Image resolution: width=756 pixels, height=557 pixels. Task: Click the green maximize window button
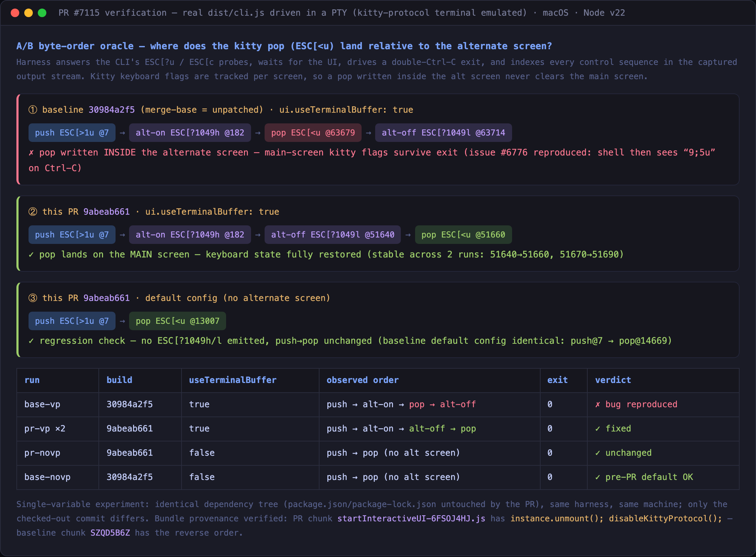point(42,13)
